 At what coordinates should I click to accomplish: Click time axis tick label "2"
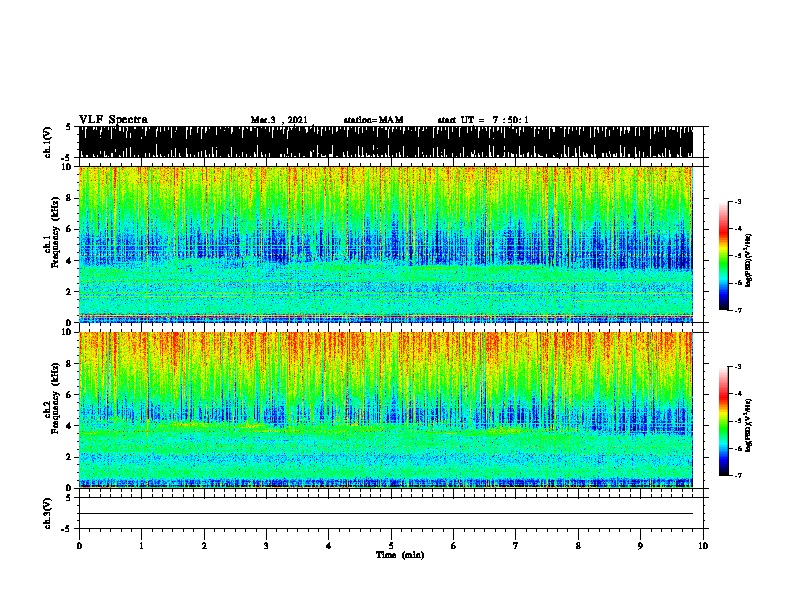coord(204,546)
